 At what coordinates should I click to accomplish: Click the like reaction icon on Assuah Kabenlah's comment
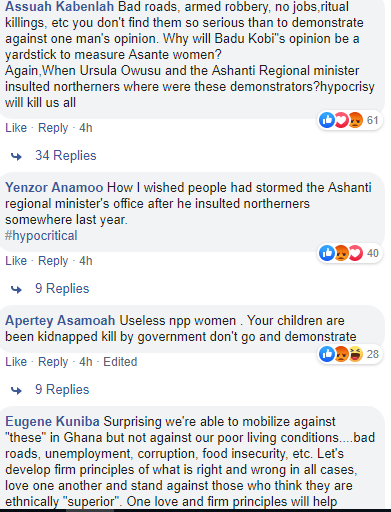(x=327, y=120)
